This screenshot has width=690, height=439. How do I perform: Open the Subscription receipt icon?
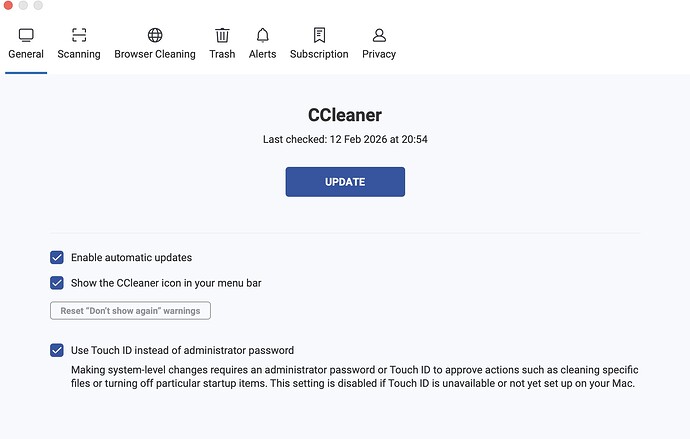click(319, 36)
